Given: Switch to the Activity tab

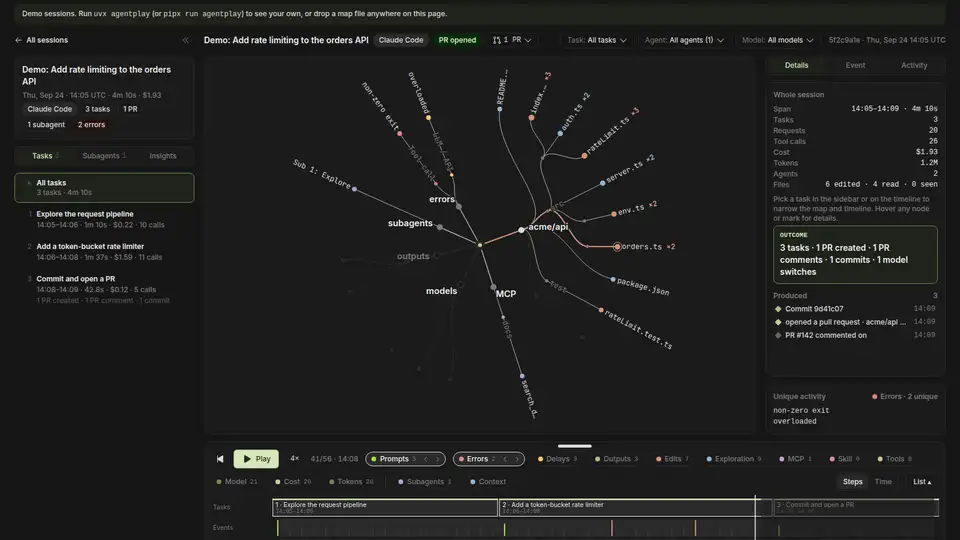Looking at the screenshot, I should pos(913,65).
